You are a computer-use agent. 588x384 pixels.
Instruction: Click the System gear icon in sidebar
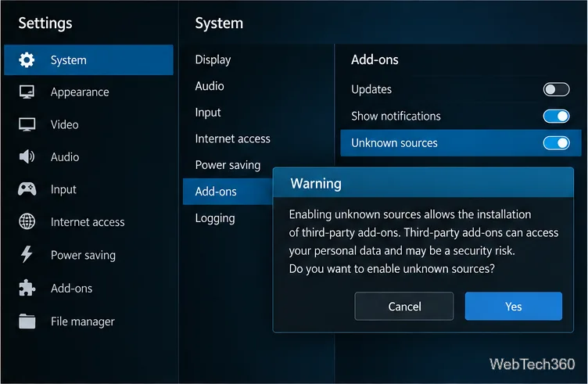point(27,60)
